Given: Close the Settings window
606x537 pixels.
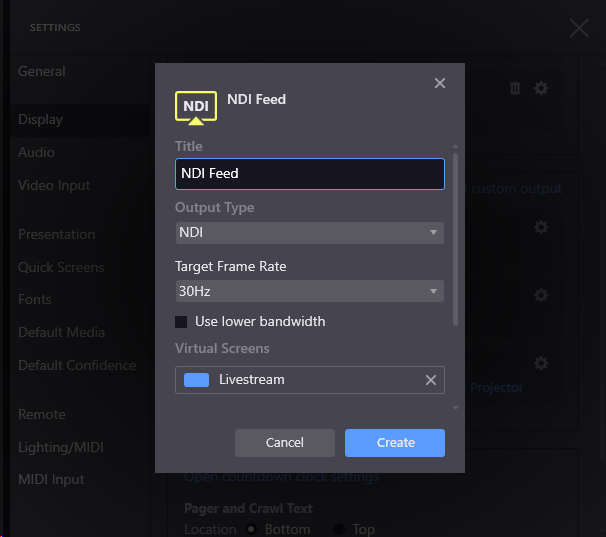Looking at the screenshot, I should 579,28.
